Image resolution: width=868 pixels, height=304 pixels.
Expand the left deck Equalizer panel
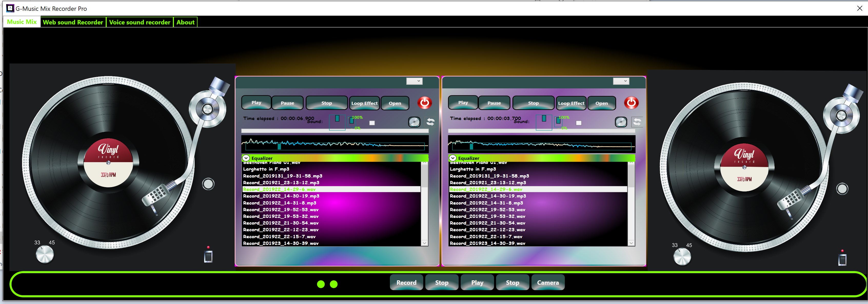click(246, 158)
